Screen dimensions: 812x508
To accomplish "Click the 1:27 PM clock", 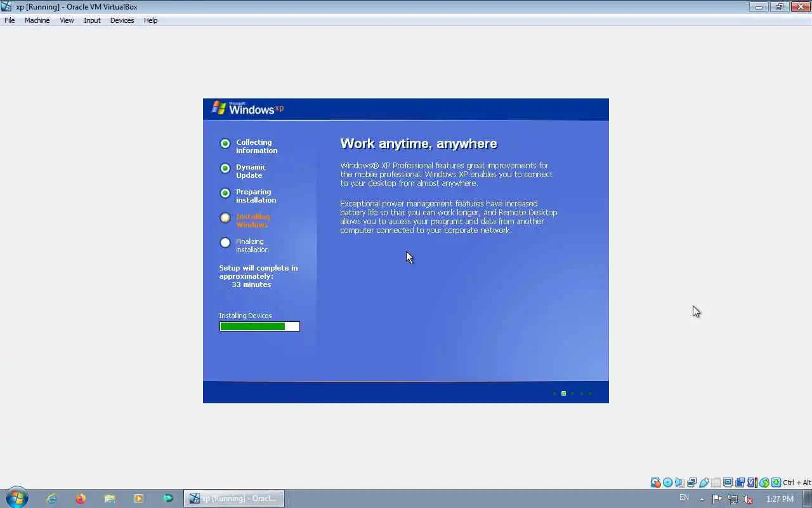I will coord(780,499).
